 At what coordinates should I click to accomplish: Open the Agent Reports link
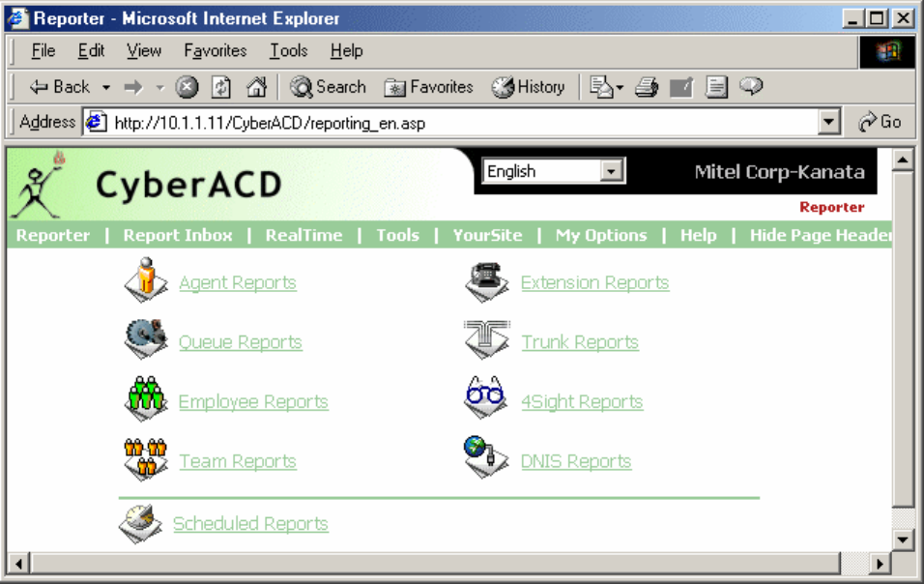238,283
